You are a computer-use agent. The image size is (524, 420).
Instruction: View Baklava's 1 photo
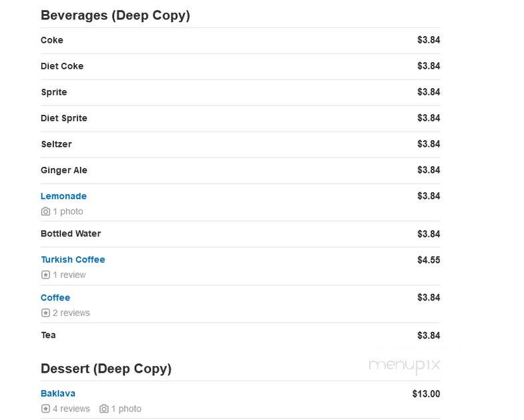126,409
